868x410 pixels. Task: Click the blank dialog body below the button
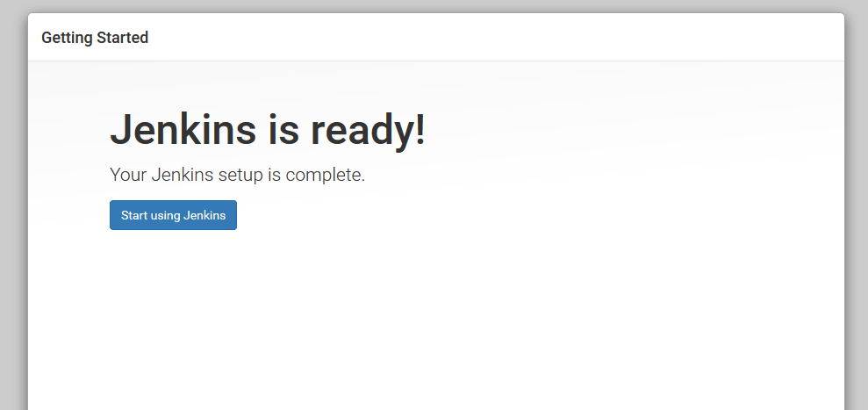point(436,321)
